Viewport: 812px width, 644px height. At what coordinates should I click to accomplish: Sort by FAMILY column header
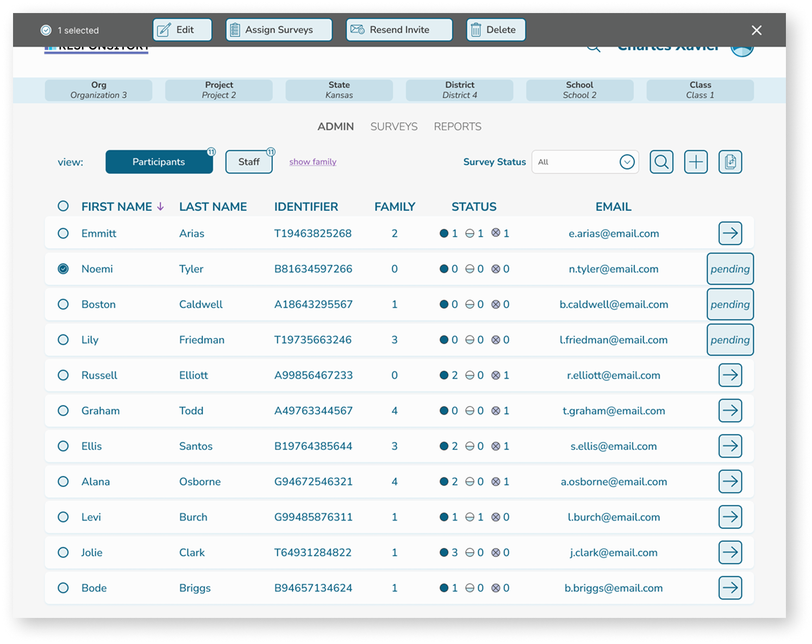tap(395, 207)
